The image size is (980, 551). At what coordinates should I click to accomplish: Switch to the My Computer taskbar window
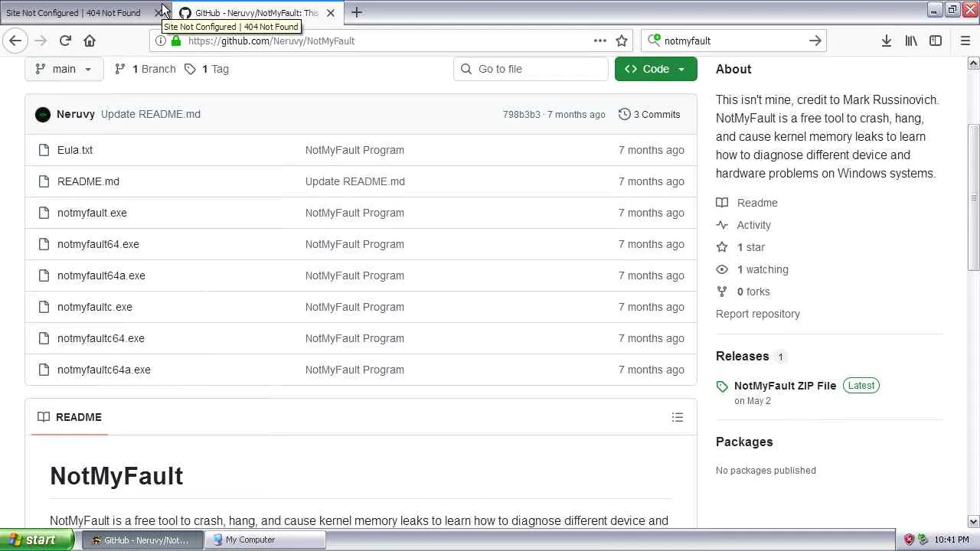(264, 540)
